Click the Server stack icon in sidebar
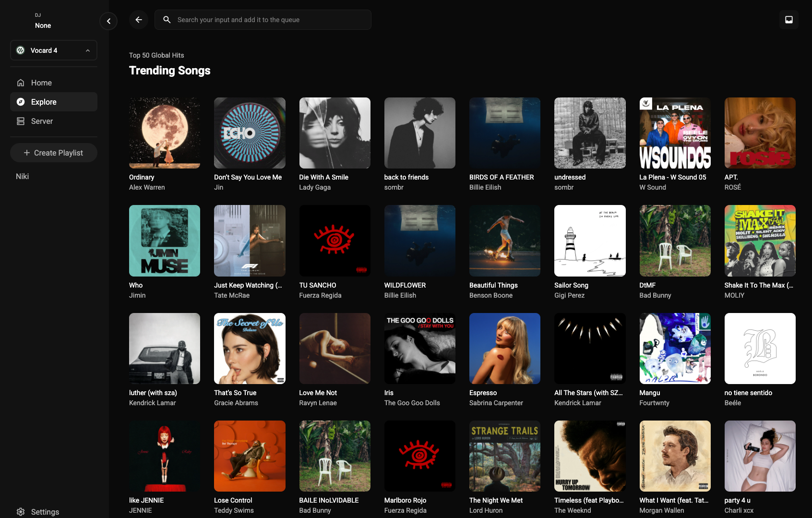812x518 pixels. (x=21, y=121)
